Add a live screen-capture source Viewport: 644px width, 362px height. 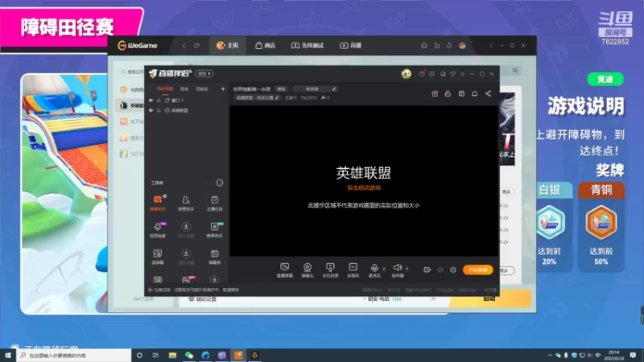(285, 270)
